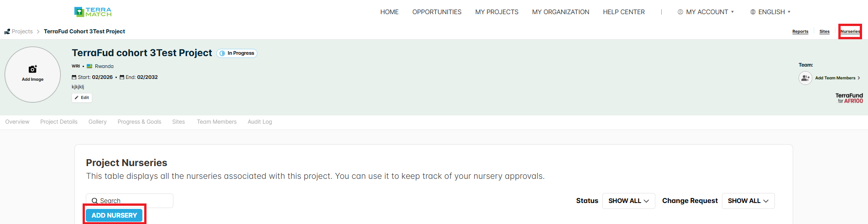The image size is (868, 224).
Task: Go to MY PROJECTS in navigation
Action: 497,12
